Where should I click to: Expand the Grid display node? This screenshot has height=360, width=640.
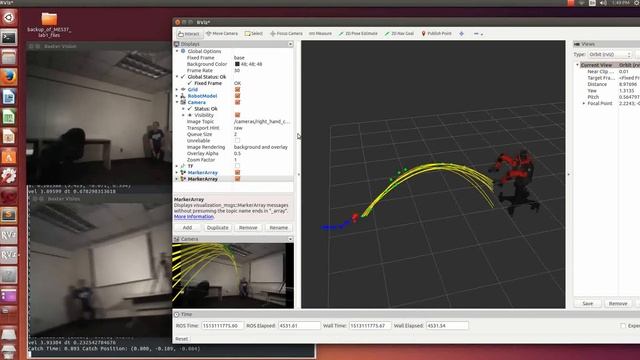(x=177, y=89)
